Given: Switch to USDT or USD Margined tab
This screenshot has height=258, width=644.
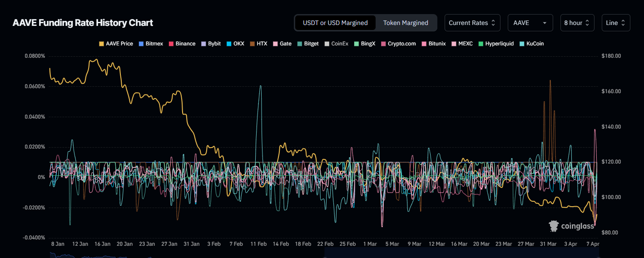Looking at the screenshot, I should pos(335,23).
